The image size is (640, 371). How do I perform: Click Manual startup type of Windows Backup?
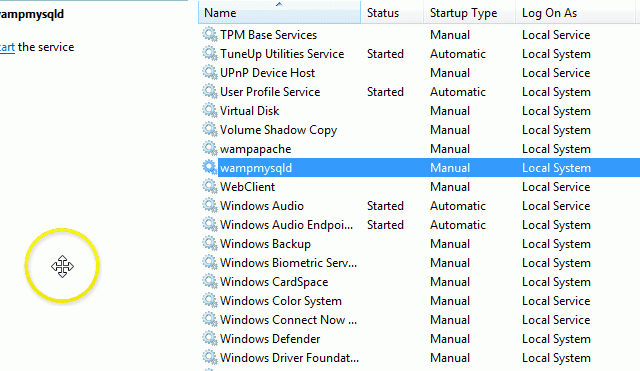(450, 244)
